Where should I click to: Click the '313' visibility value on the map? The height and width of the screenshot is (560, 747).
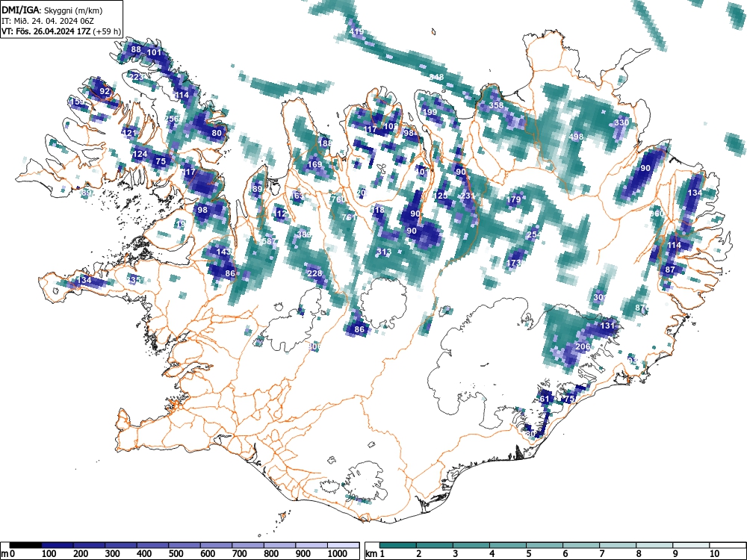coord(383,252)
